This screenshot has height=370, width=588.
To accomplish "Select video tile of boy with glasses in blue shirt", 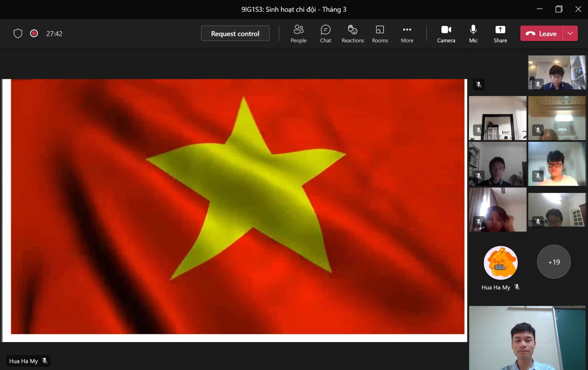I will tap(557, 72).
